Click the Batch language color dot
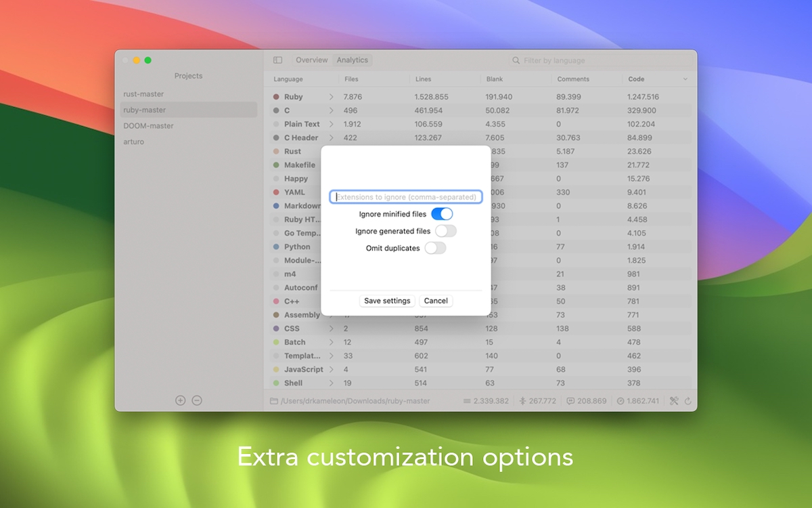 coord(276,343)
